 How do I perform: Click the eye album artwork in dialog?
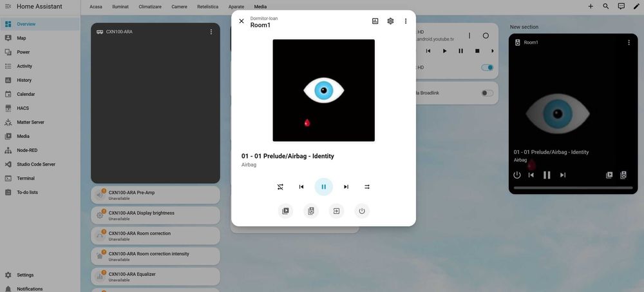coord(324,90)
